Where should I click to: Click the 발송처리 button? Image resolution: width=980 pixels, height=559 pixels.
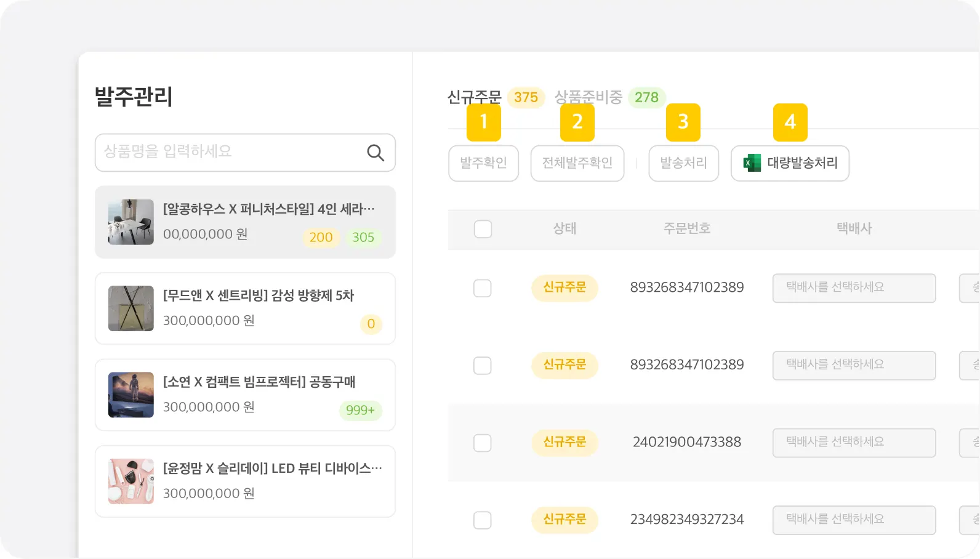683,163
